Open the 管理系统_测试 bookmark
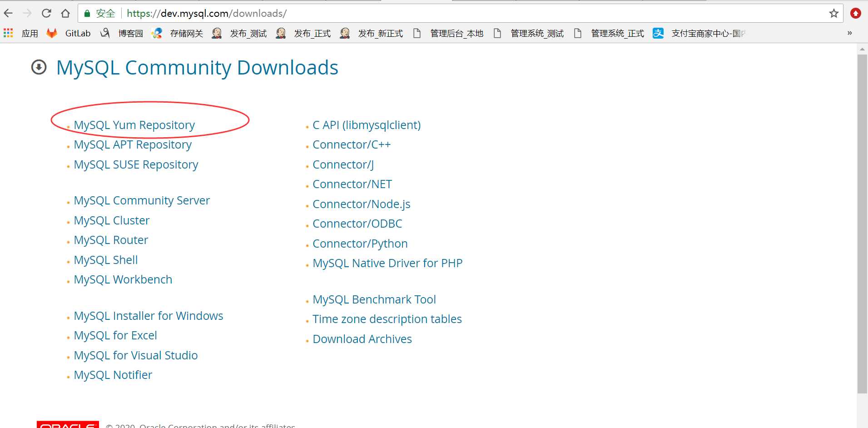Viewport: 868px width, 428px height. pos(529,33)
